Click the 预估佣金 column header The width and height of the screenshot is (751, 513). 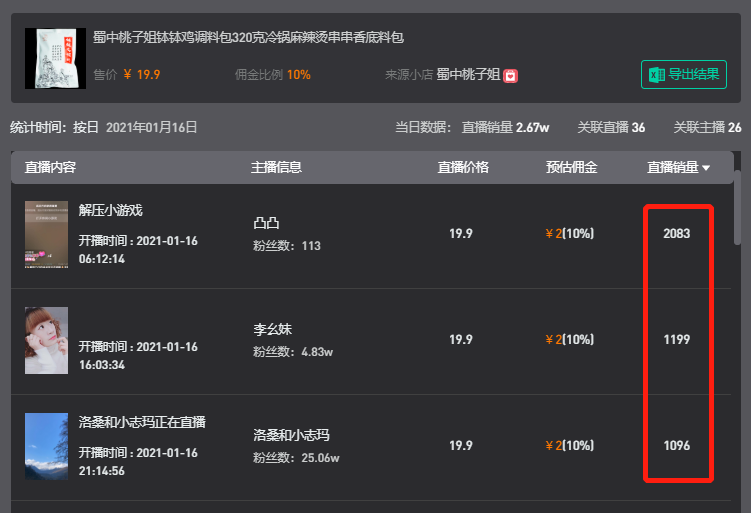[x=571, y=167]
